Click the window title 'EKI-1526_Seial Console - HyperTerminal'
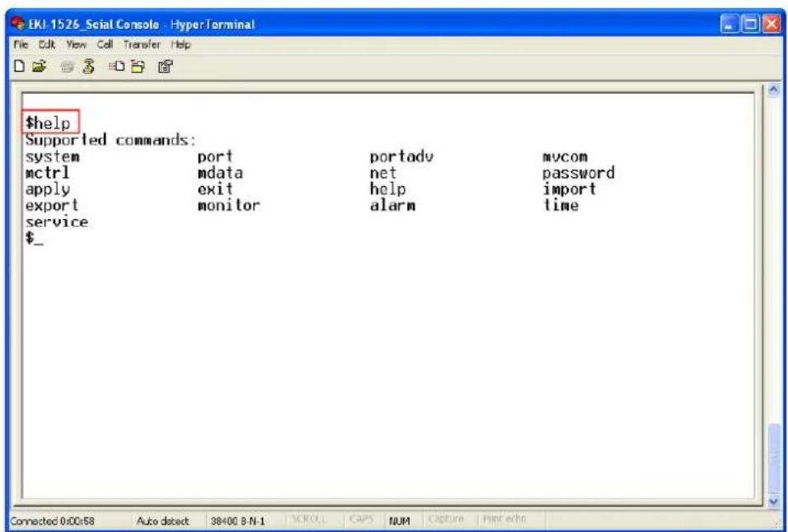Viewport: 788px width, 532px height. click(x=141, y=24)
